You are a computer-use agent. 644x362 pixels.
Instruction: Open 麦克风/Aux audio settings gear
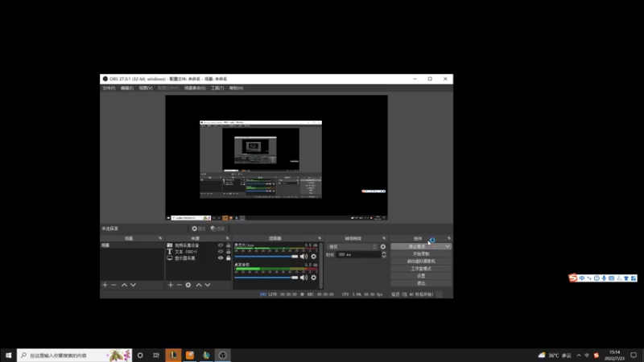pos(314,257)
